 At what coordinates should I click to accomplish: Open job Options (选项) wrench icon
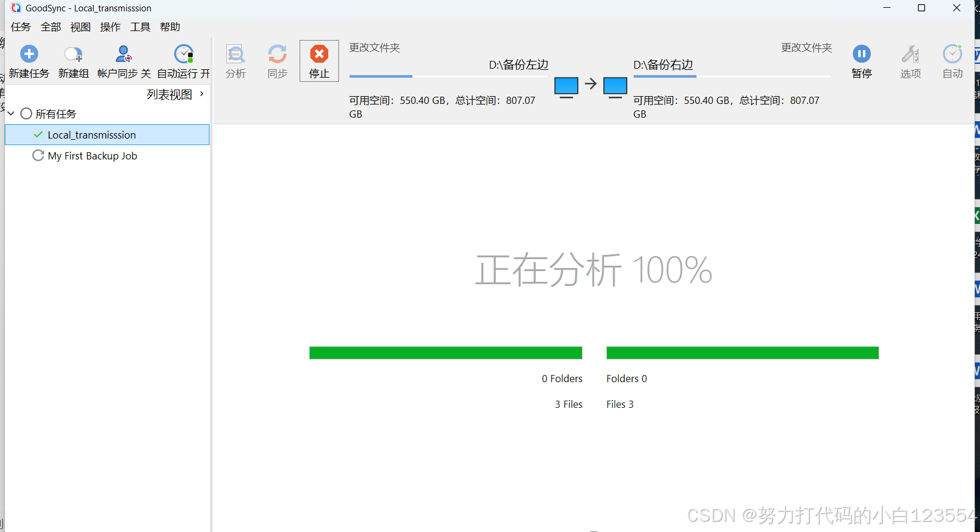click(910, 54)
